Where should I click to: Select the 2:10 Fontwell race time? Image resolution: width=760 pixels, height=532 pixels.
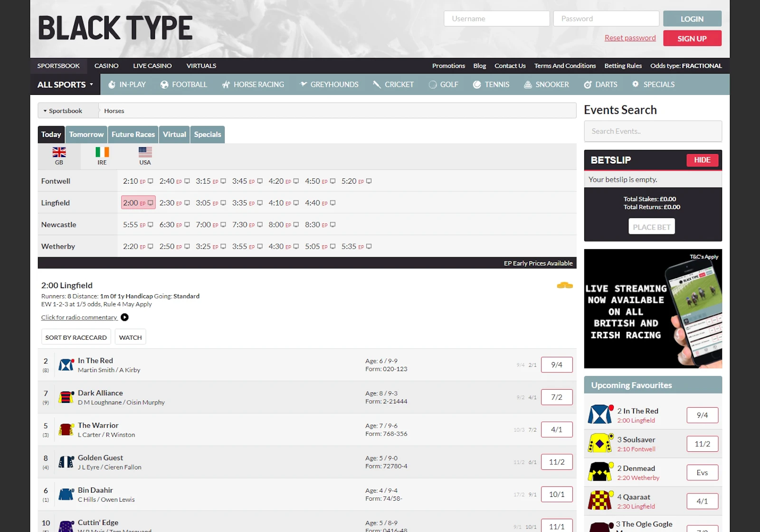point(131,181)
